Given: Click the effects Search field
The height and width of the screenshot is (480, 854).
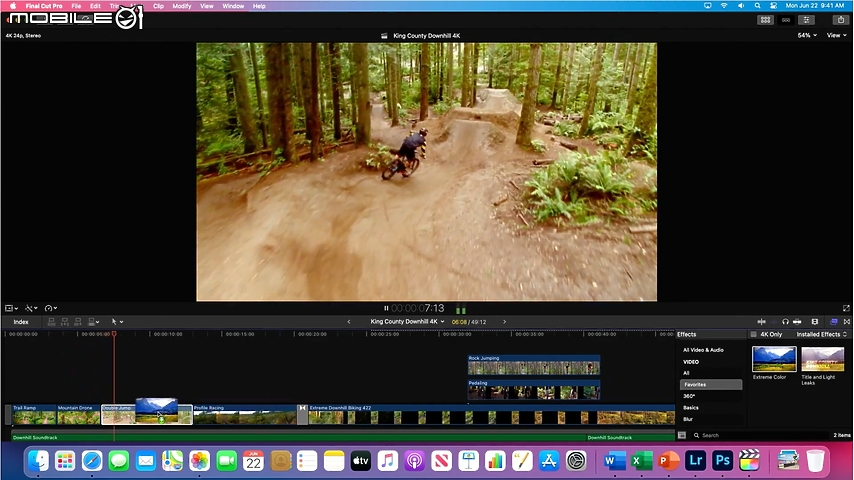Looking at the screenshot, I should [760, 435].
